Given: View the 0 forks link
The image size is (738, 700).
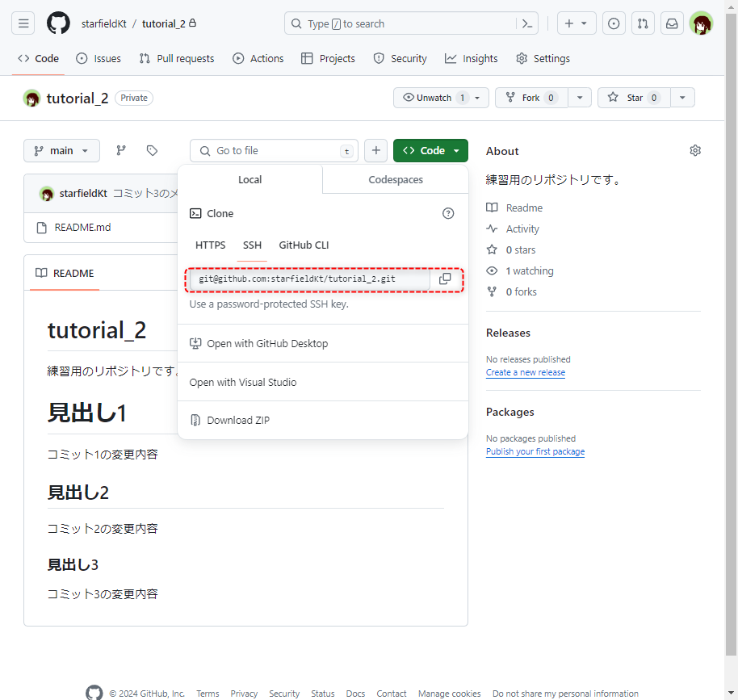Looking at the screenshot, I should click(x=512, y=291).
